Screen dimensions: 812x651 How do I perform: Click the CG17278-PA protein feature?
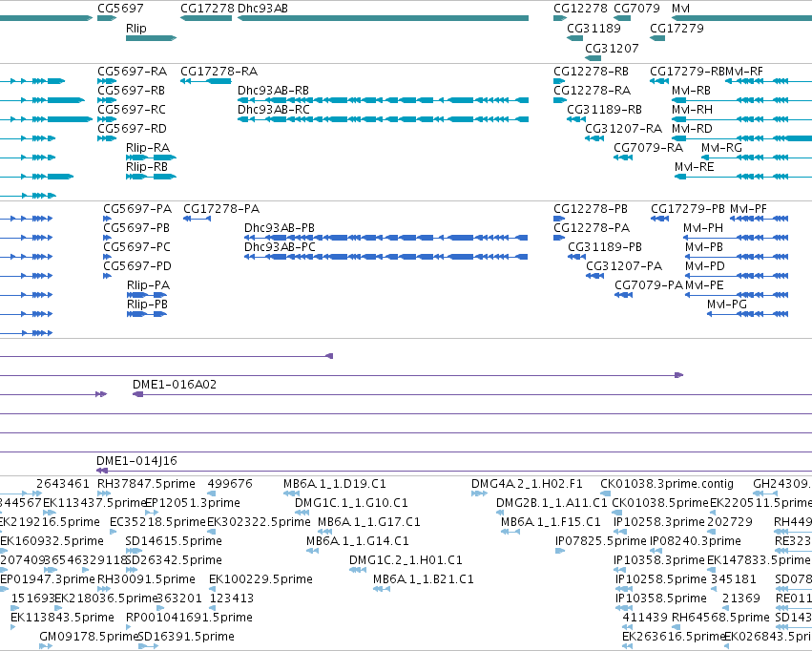click(197, 219)
